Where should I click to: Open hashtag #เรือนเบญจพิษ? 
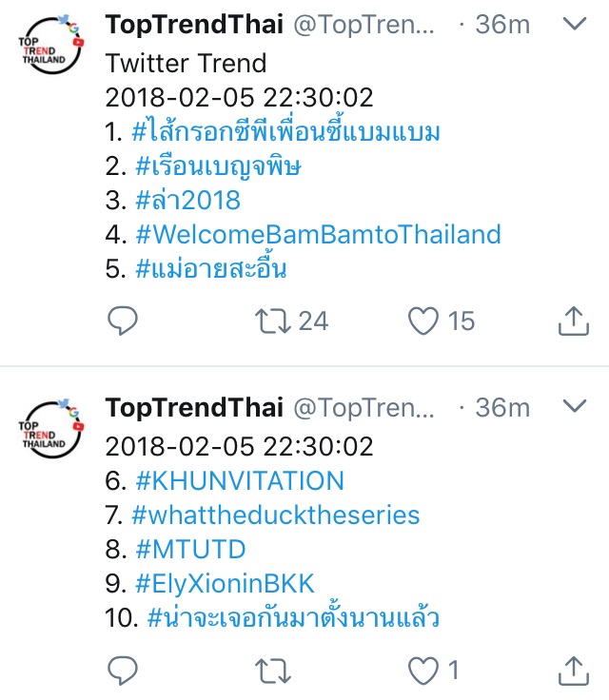pyautogui.click(x=218, y=166)
